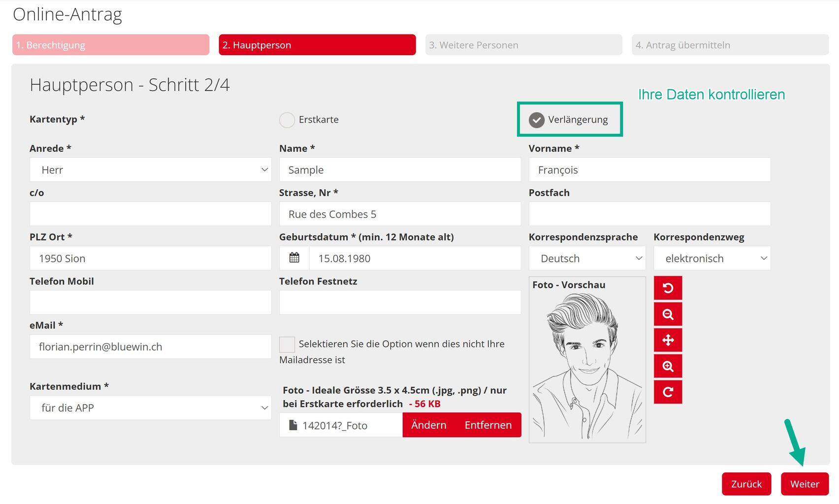Open the Korrespondenzweg dropdown
The height and width of the screenshot is (504, 839).
[711, 258]
